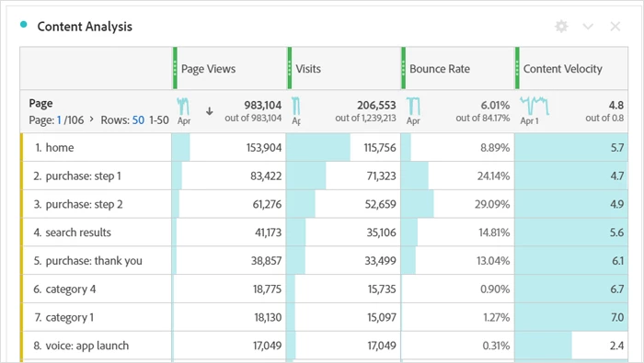Click the current page number 1 link

[x=59, y=120]
